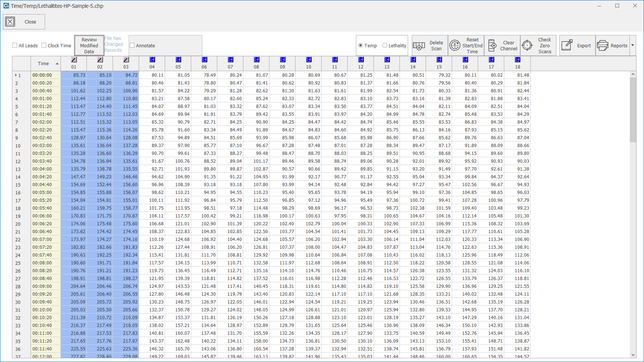This screenshot has height=362, width=644.
Task: Click the scrollbar down arrow
Action: [633, 355]
